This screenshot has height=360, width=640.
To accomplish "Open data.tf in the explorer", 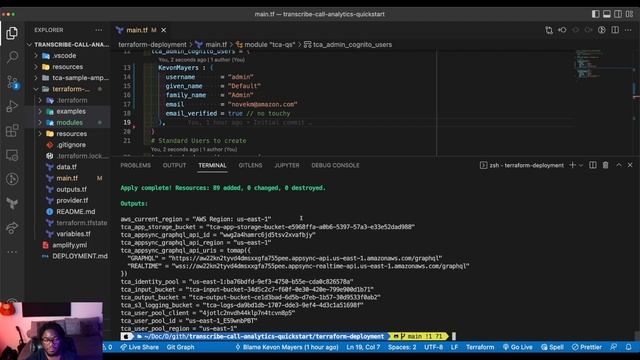I will [67, 167].
